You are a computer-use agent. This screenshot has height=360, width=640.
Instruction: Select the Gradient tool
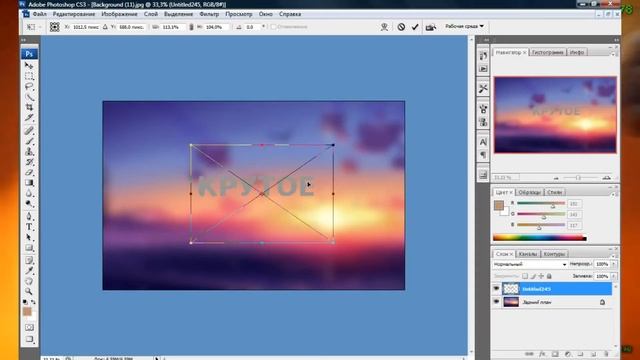(29, 183)
